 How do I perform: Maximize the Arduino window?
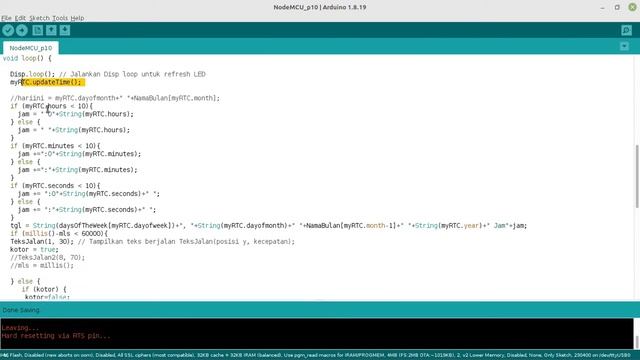coord(617,7)
